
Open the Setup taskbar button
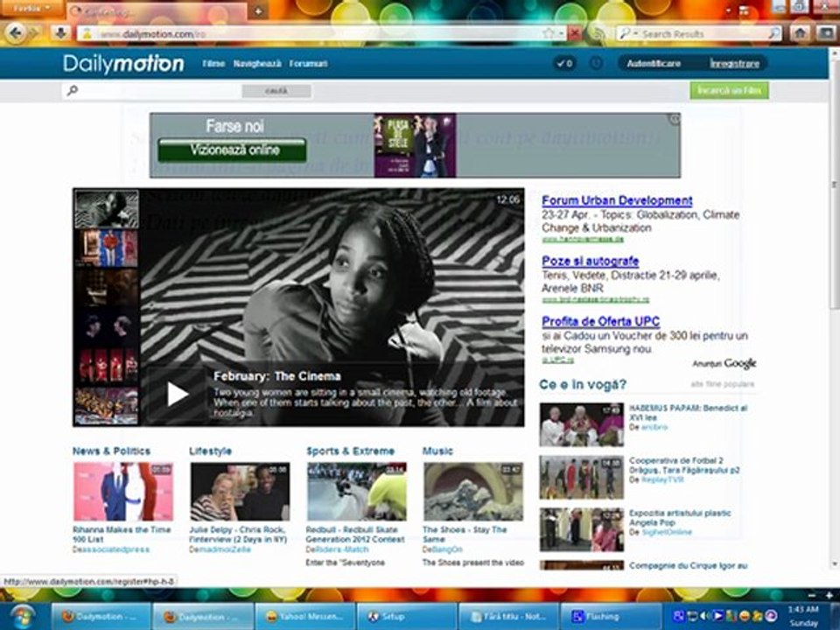pyautogui.click(x=407, y=617)
